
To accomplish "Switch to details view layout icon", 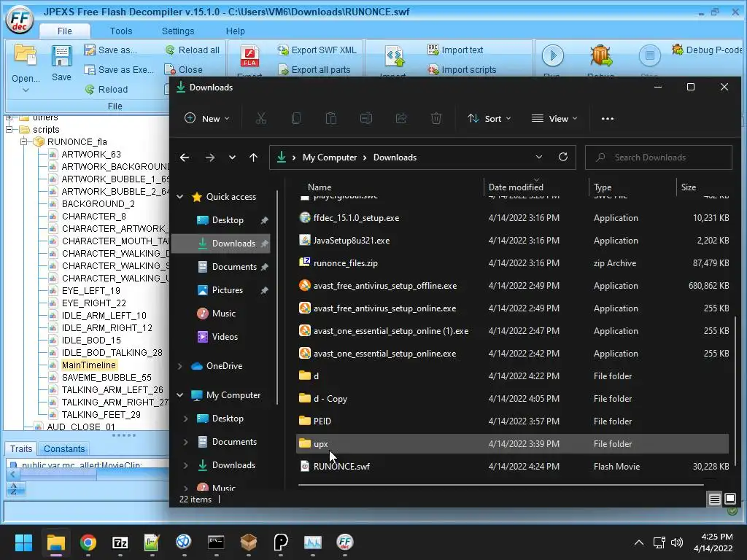I will (x=715, y=499).
